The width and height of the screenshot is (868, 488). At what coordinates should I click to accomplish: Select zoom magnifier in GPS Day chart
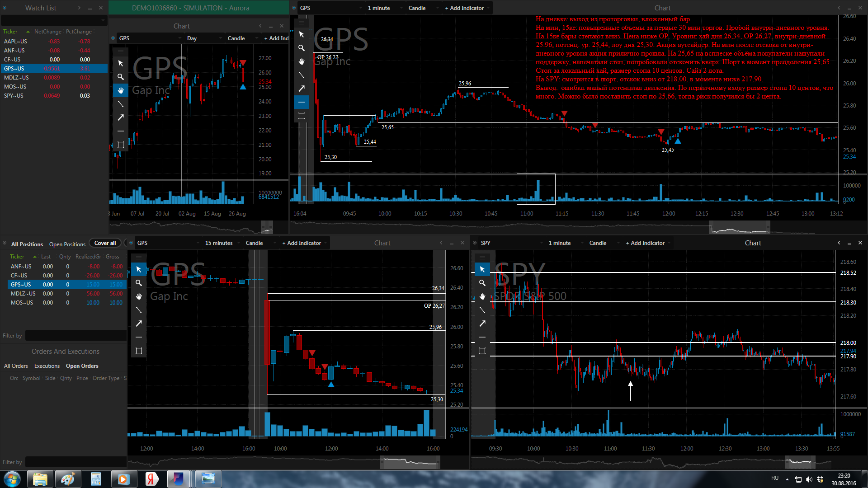121,77
